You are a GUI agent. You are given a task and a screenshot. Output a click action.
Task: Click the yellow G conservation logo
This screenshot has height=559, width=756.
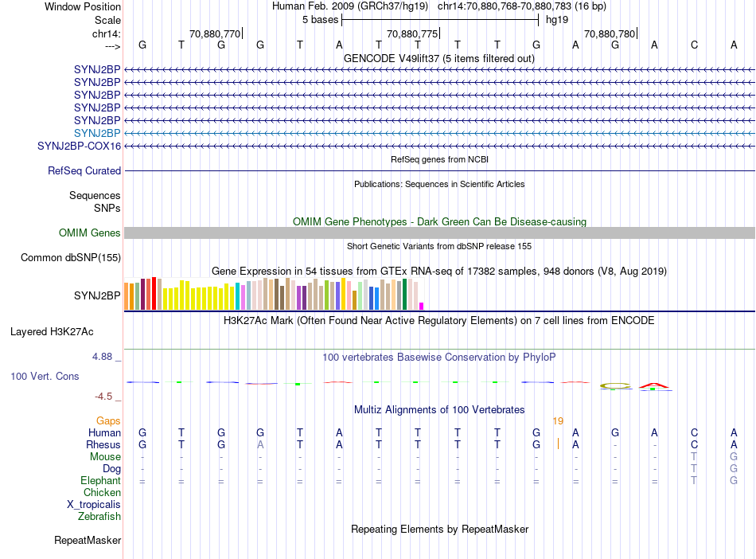point(615,386)
